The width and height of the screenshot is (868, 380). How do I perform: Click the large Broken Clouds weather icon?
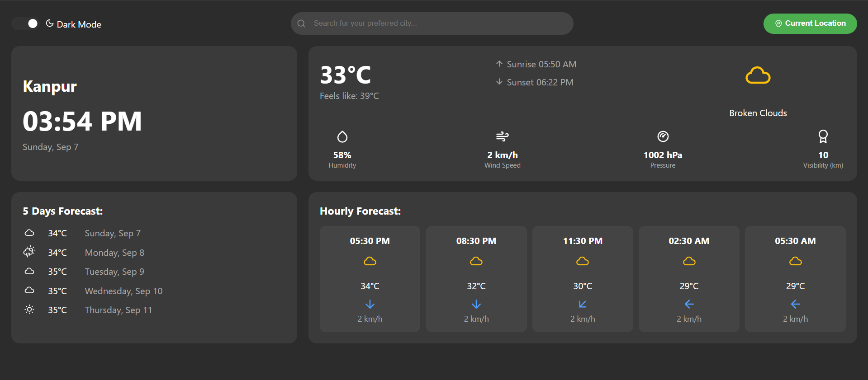tap(758, 75)
